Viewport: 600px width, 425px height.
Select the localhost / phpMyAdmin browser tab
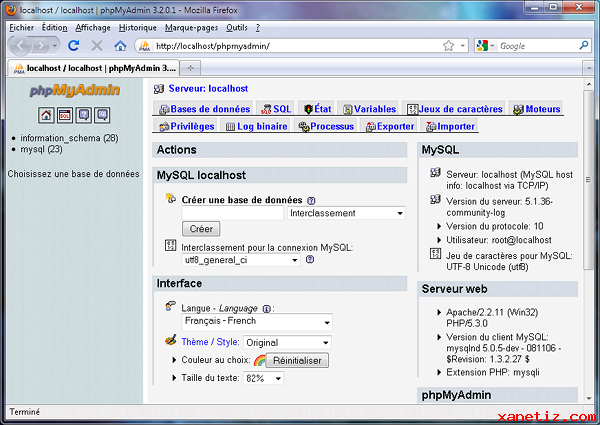(x=93, y=68)
